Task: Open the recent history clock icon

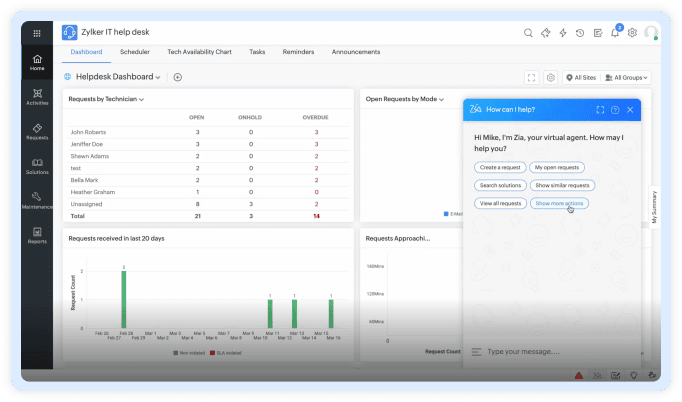Action: pos(580,33)
